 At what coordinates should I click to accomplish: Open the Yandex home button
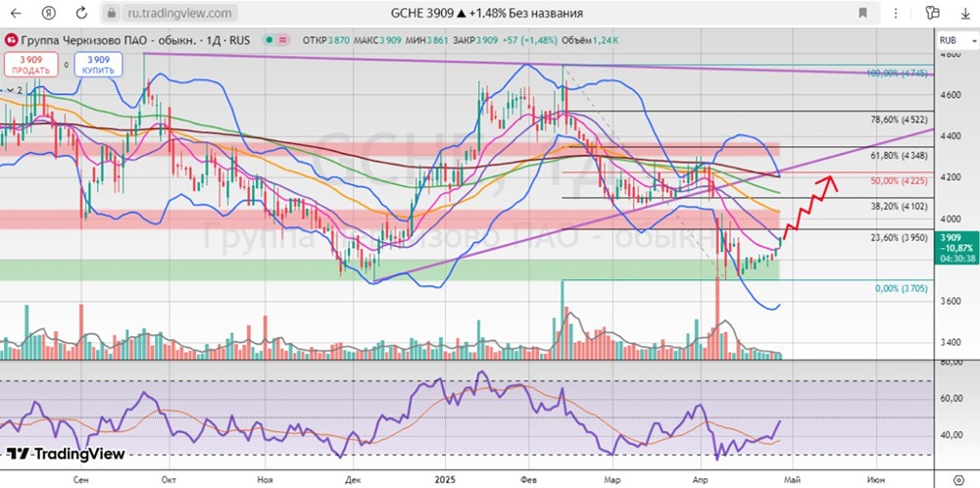coord(49,13)
